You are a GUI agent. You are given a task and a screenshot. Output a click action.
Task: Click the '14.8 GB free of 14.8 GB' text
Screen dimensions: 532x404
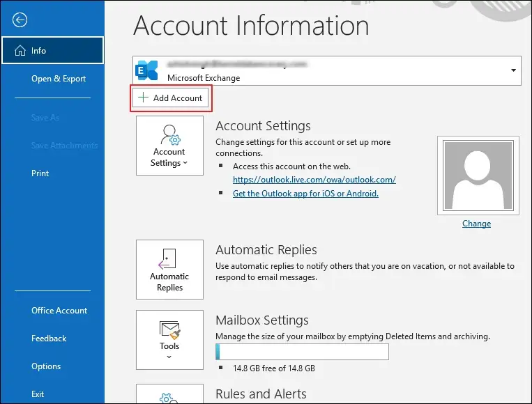pos(274,368)
